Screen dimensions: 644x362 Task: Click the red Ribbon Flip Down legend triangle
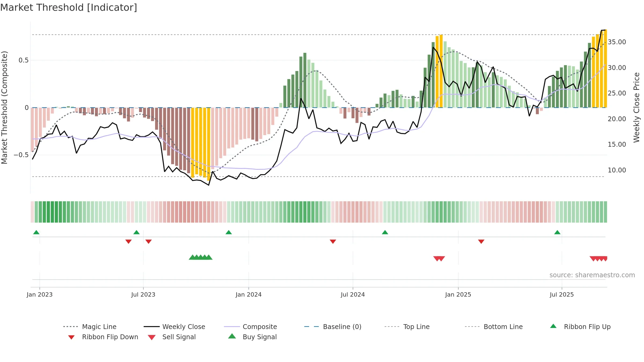click(x=71, y=337)
